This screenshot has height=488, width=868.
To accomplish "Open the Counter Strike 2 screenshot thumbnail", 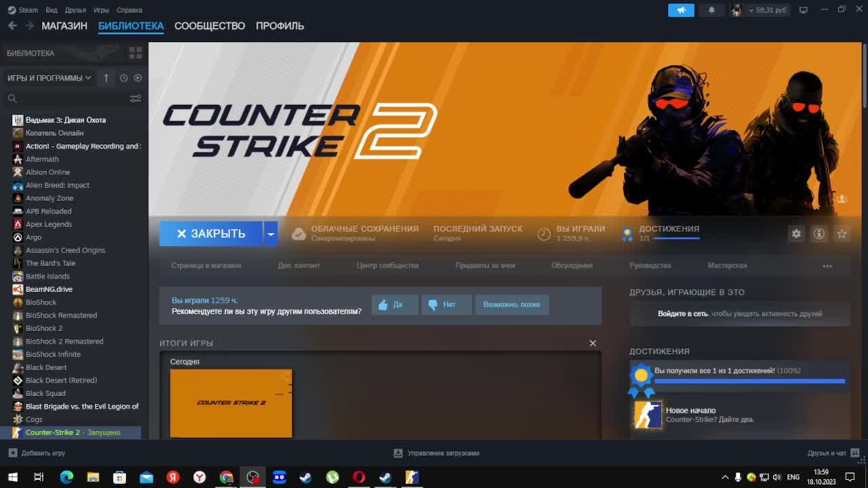I will coord(231,403).
